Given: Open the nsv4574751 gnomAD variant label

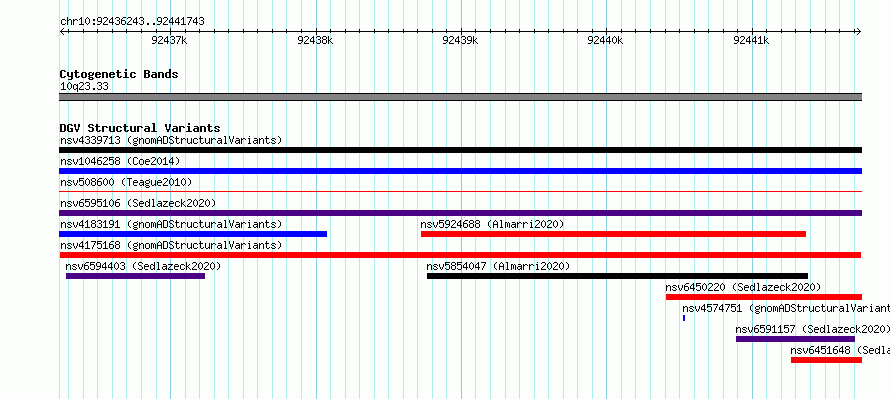Looking at the screenshot, I should 786,308.
